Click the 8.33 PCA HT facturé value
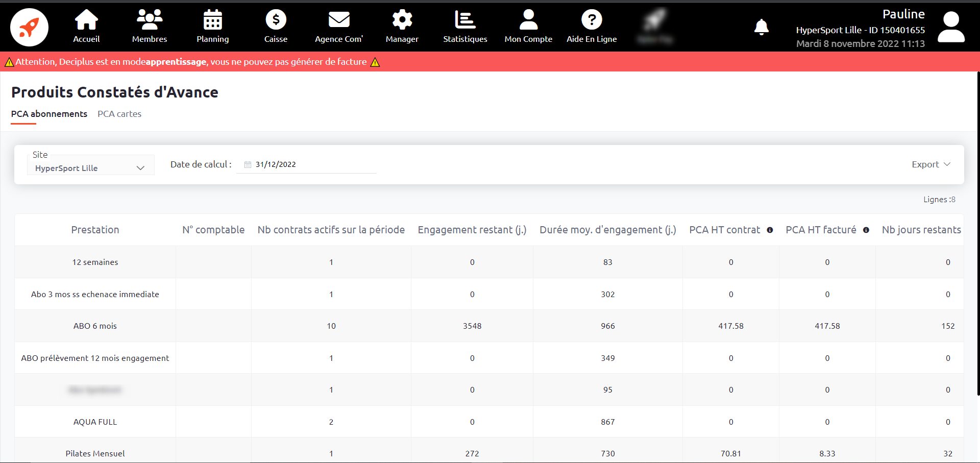 (827, 453)
